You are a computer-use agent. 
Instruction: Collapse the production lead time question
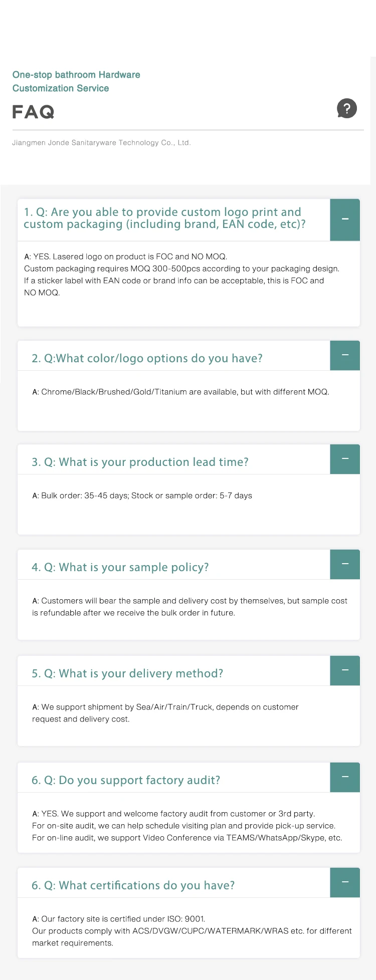pos(345,459)
